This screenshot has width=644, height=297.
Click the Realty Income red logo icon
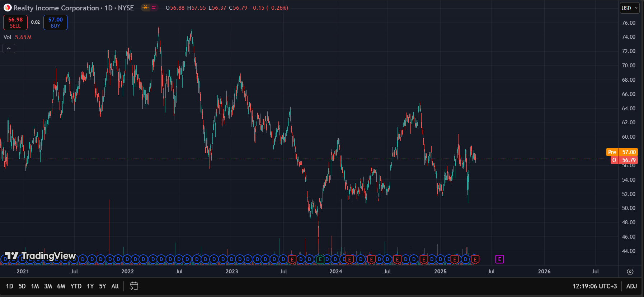(8, 8)
